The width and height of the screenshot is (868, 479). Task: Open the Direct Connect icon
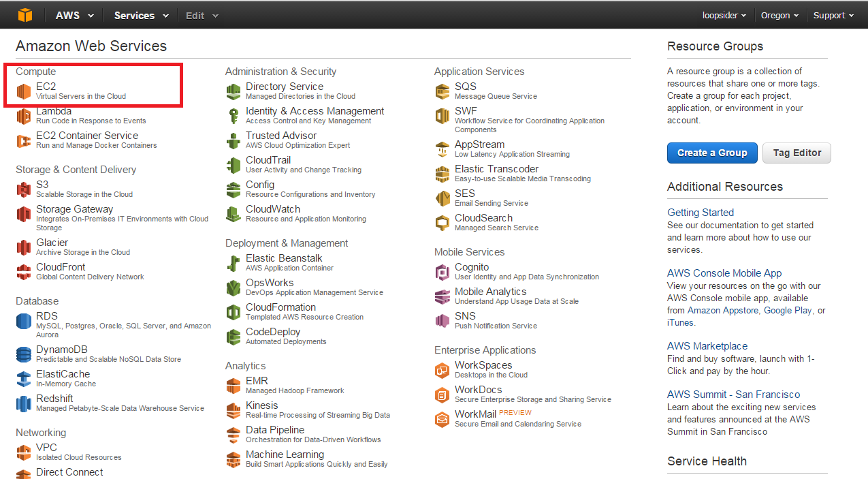(x=24, y=474)
